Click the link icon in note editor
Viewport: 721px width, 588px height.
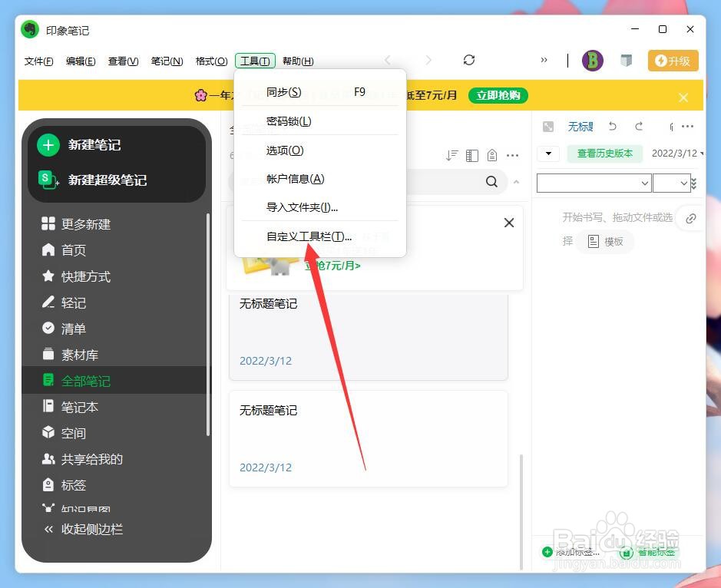coord(690,219)
